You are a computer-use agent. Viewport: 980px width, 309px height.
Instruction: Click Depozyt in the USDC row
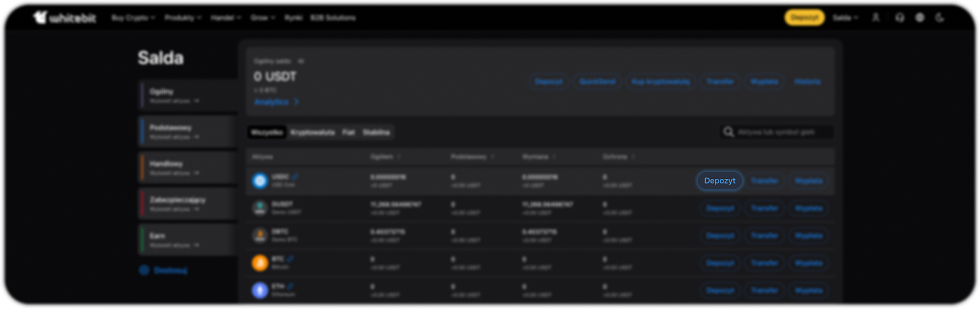tap(720, 181)
